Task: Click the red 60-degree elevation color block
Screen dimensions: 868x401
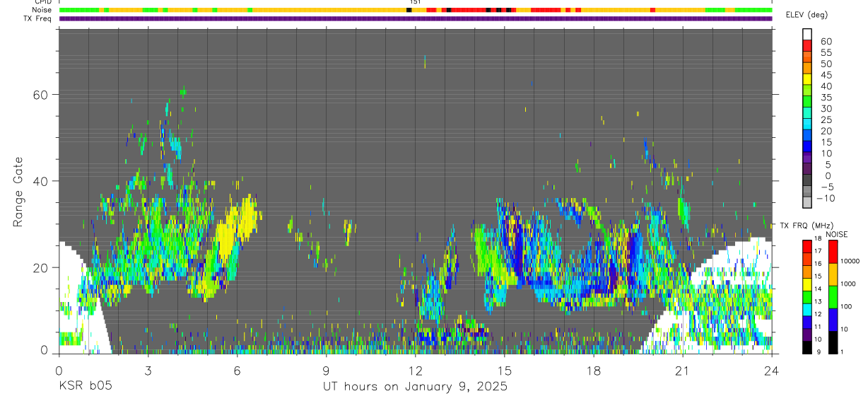Action: point(807,46)
